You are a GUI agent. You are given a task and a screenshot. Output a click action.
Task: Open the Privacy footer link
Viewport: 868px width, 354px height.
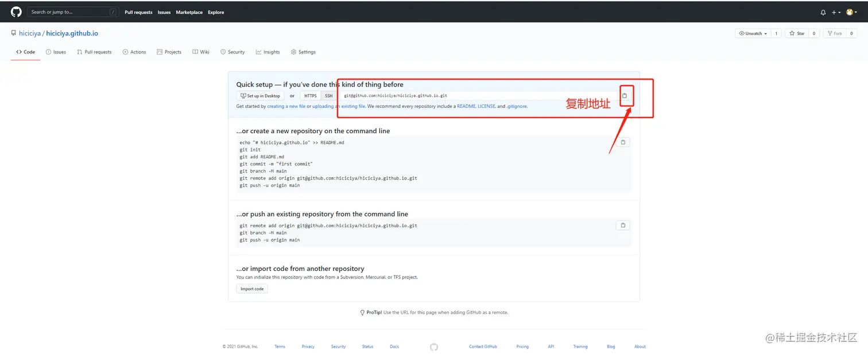[308, 347]
